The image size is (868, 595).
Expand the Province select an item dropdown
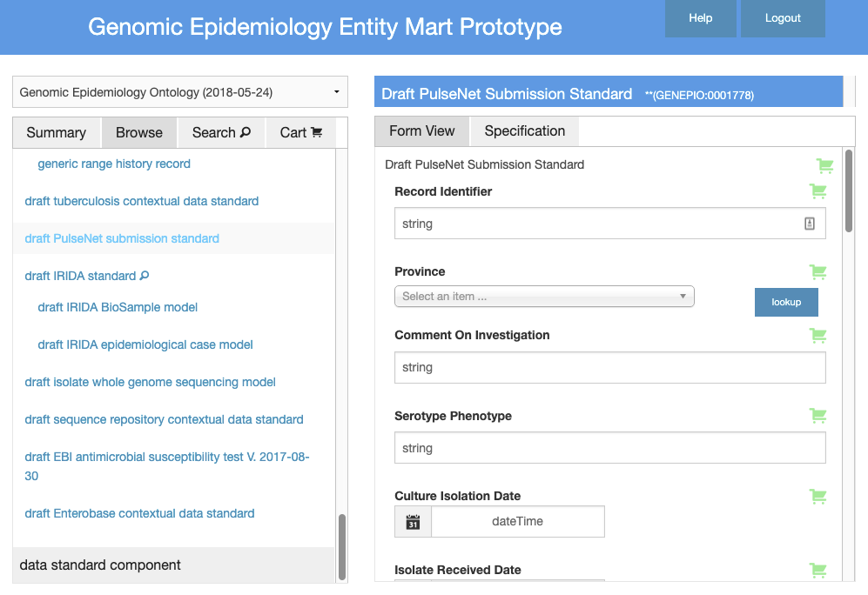[544, 297]
